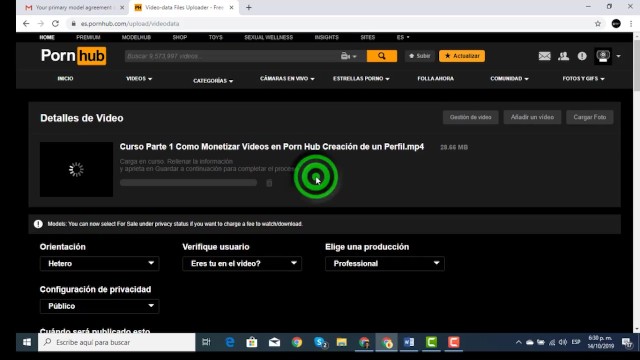Click the volume icon in tray
Image resolution: width=640 pixels, height=360 pixels.
tap(563, 342)
